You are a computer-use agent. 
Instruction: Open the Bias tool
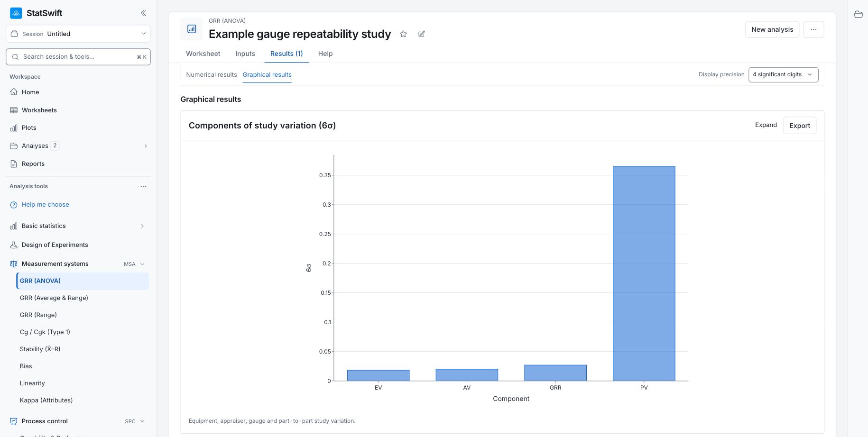click(x=26, y=366)
